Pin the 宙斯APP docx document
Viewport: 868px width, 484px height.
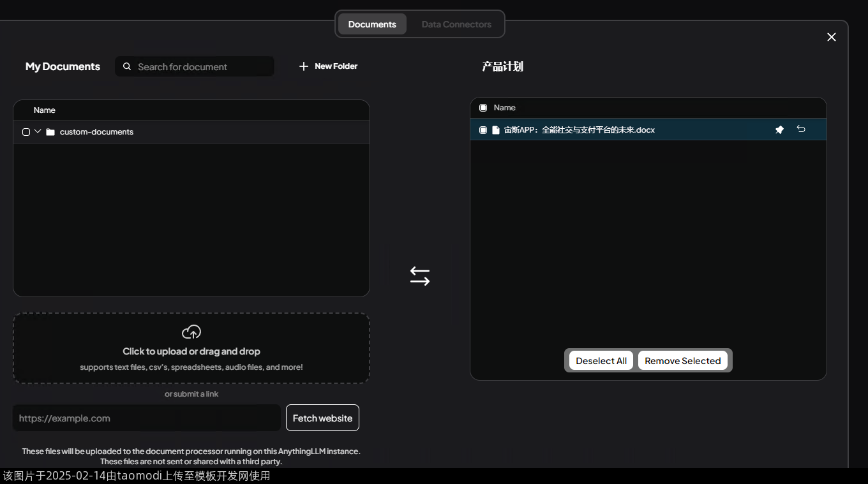(x=779, y=129)
